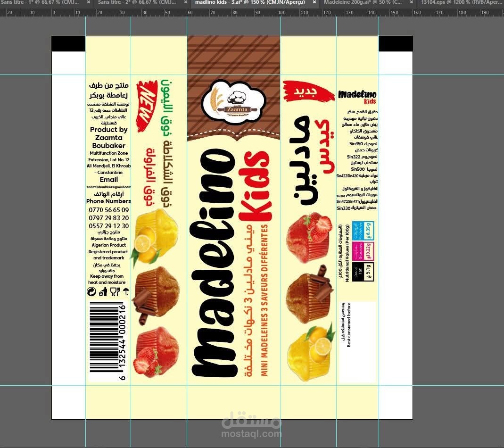Select the strawberry madeleine image beside the barcode
504x448 pixels.
click(x=156, y=352)
